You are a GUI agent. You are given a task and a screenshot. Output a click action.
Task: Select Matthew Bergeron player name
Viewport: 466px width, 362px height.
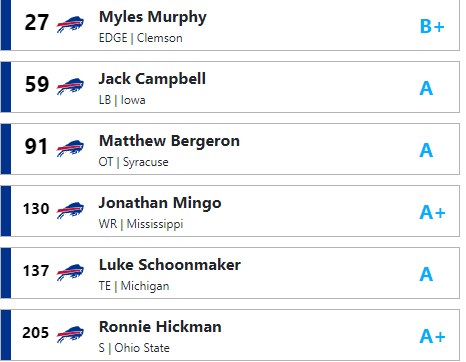point(169,141)
